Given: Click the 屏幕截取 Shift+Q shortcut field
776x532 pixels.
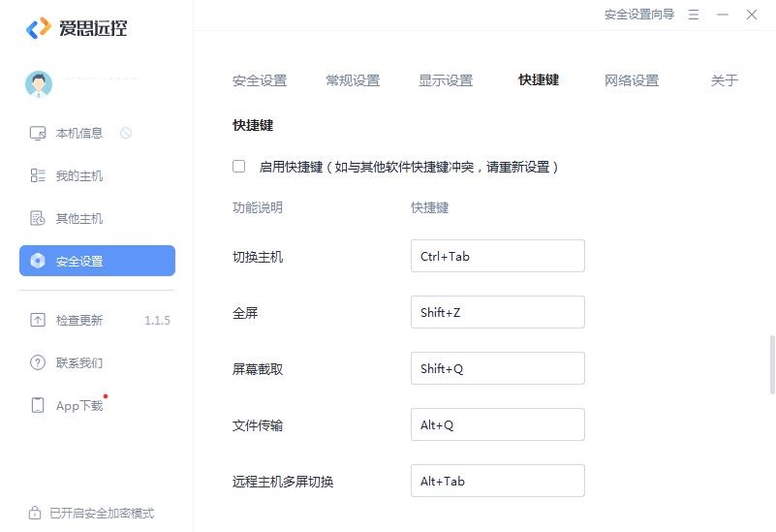Looking at the screenshot, I should (x=497, y=368).
